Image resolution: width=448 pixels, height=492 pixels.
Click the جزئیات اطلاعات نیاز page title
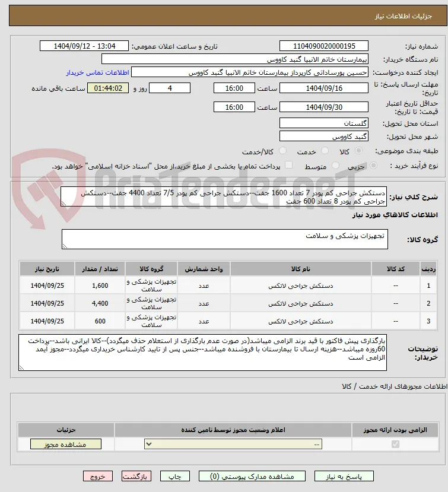tap(403, 16)
